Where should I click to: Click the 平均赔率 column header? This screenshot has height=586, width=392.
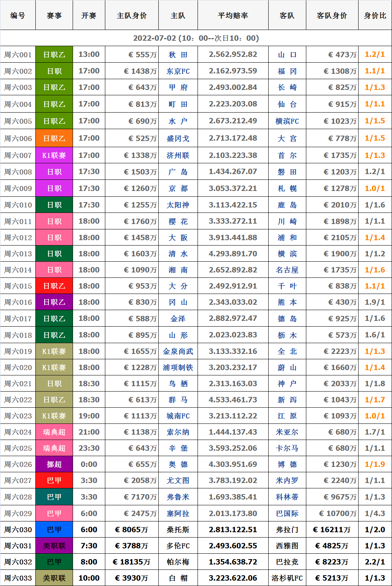pos(233,15)
